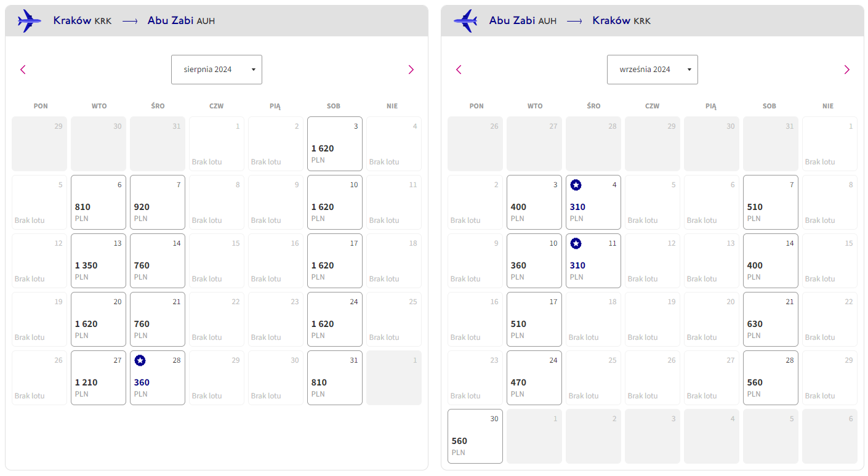868x476 pixels.
Task: Click previous month arrow in Kraków–Abu Zabi calendar
Action: [x=23, y=70]
